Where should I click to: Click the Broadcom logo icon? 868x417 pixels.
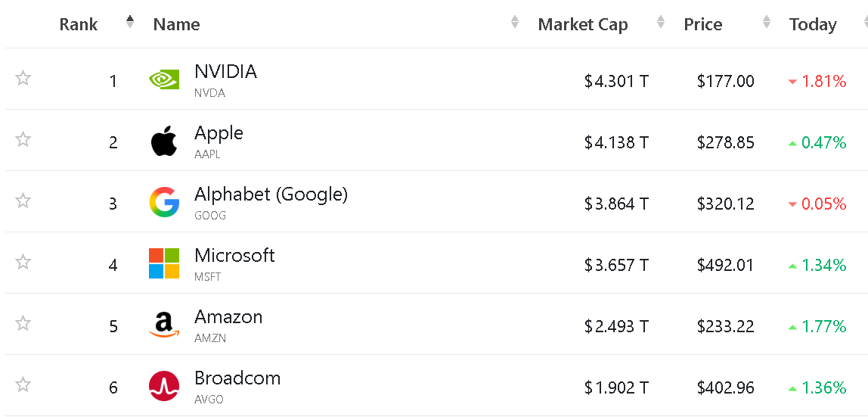[164, 386]
